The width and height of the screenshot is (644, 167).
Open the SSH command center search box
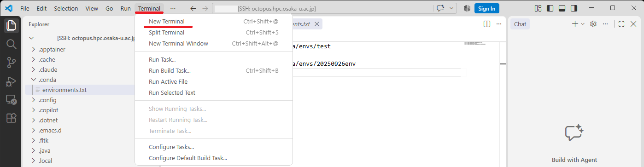pyautogui.click(x=322, y=8)
